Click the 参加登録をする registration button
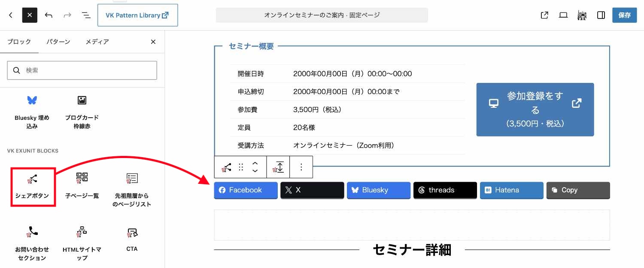 pyautogui.click(x=535, y=110)
